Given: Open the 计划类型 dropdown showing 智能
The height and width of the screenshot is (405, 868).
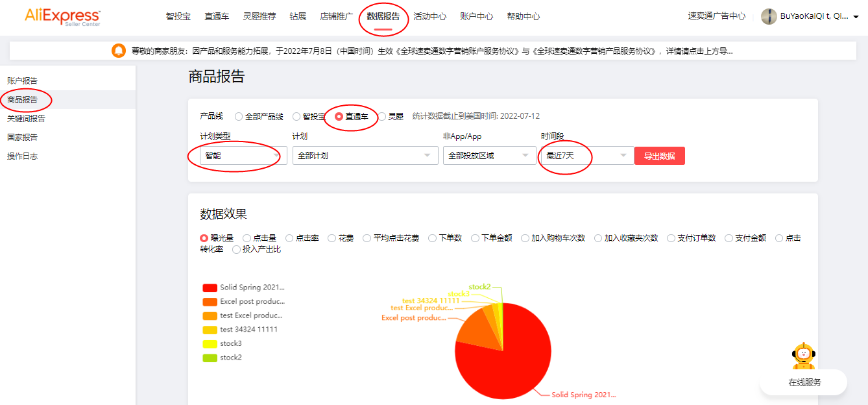Looking at the screenshot, I should (x=241, y=155).
